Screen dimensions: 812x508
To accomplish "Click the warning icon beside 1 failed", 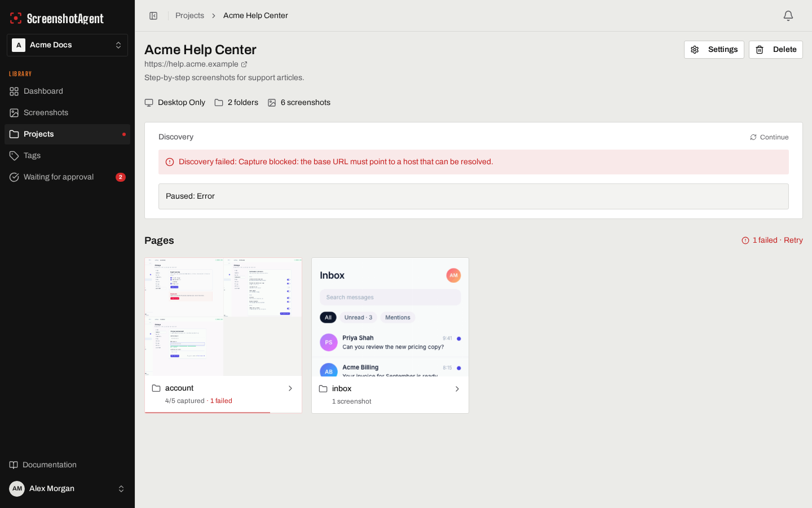I will [745, 240].
